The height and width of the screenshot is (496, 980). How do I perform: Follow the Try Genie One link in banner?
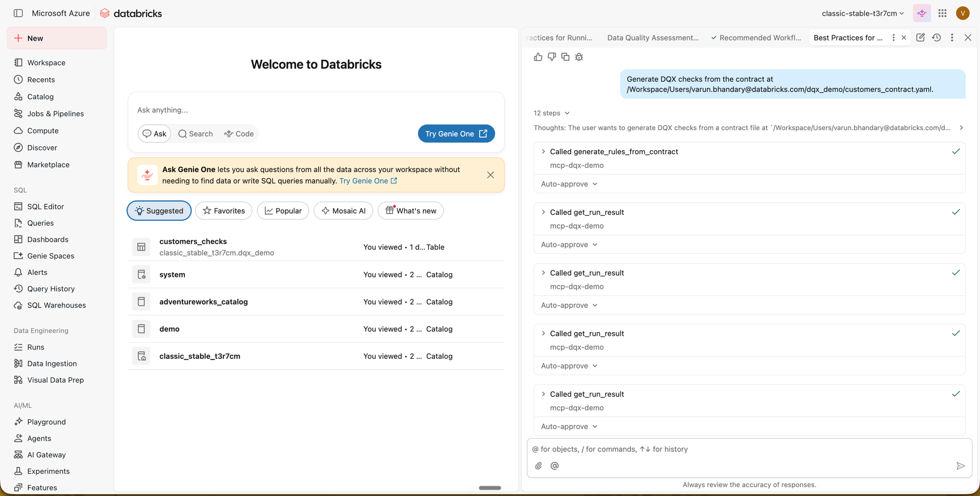368,181
